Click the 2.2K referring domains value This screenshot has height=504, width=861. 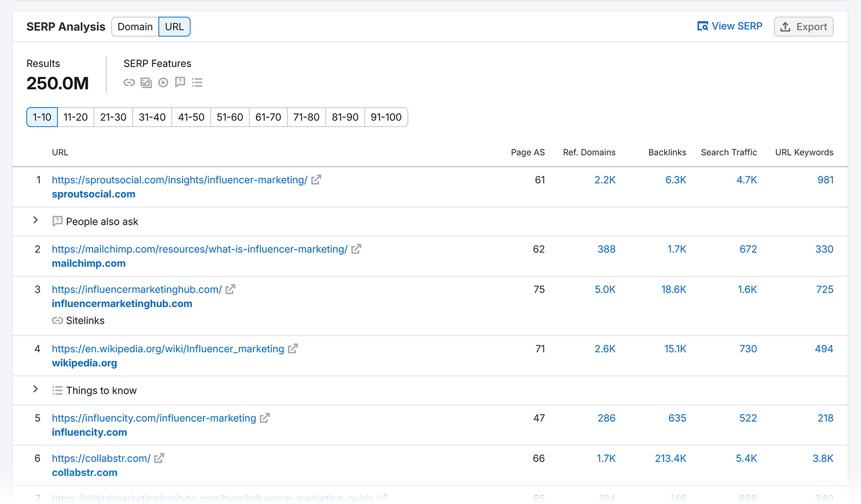(x=605, y=180)
